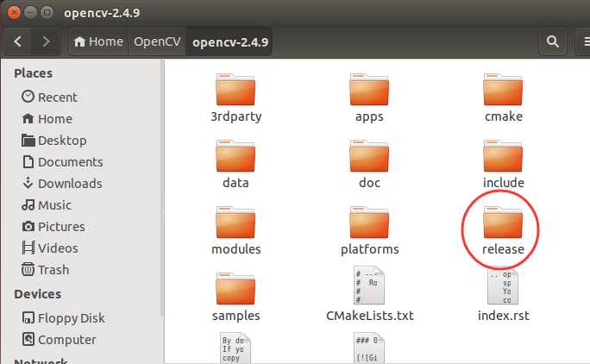Image resolution: width=590 pixels, height=364 pixels.
Task: Maximize the file manager window
Action: coord(47,12)
